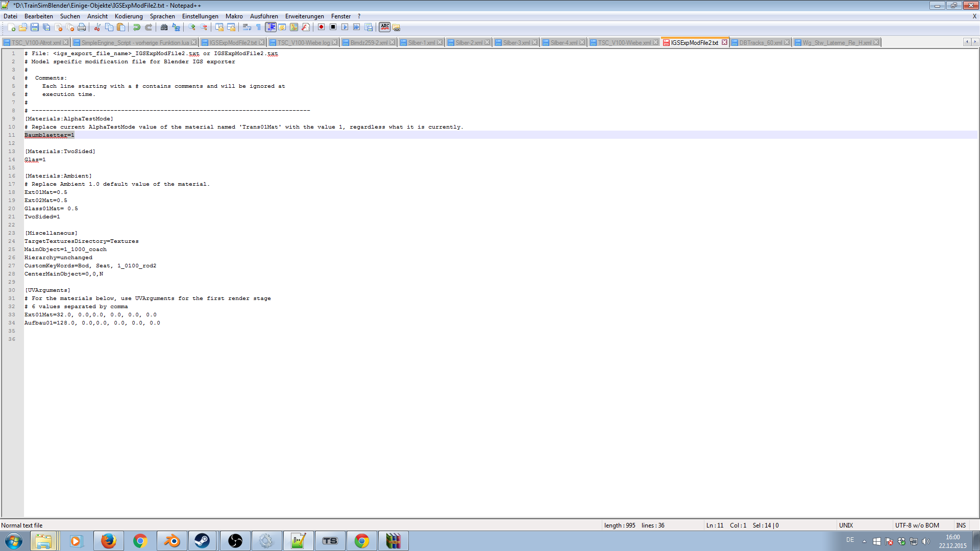Toggle show all characters pilcrow icon
Viewport: 980px width, 551px height.
[258, 28]
